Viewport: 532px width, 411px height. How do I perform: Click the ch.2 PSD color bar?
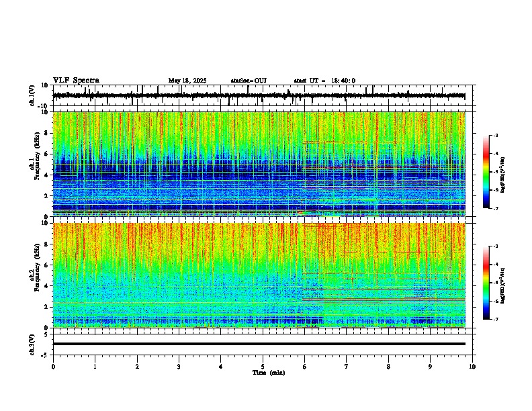(486, 283)
